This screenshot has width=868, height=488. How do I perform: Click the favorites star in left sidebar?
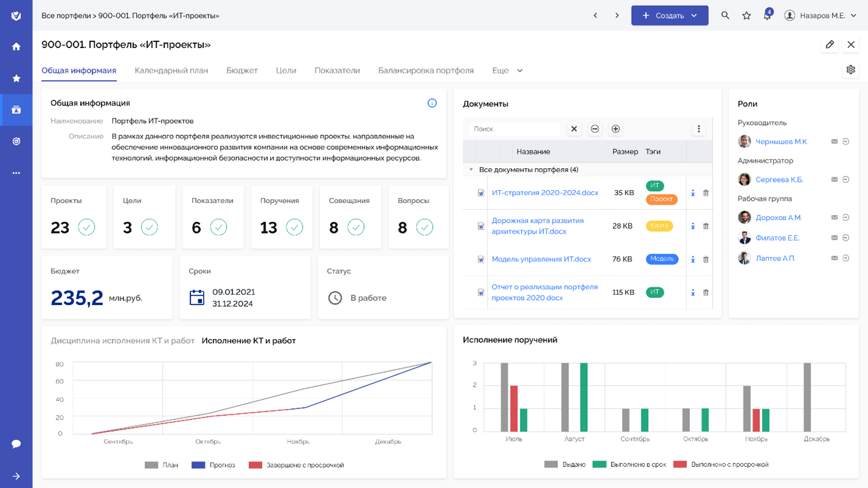pos(16,78)
